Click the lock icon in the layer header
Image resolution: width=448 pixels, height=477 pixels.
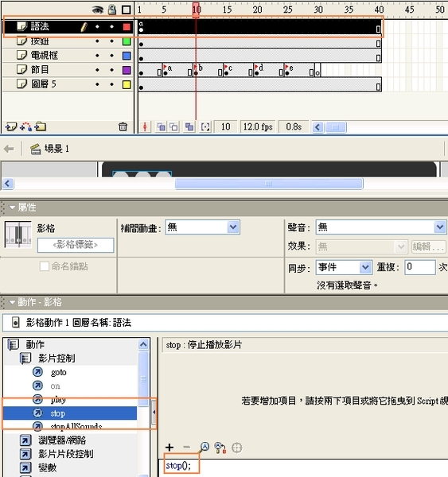point(112,10)
